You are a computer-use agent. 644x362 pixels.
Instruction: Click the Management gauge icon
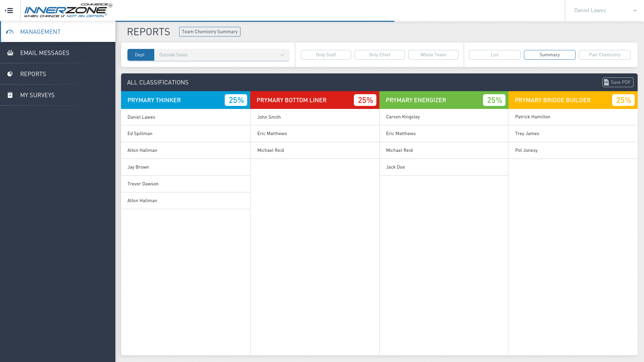pyautogui.click(x=10, y=32)
